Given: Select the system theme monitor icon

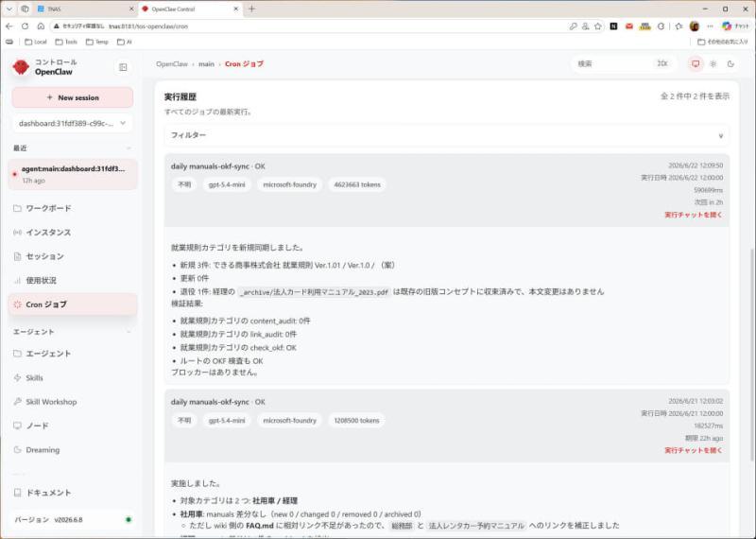Looking at the screenshot, I should (x=696, y=63).
